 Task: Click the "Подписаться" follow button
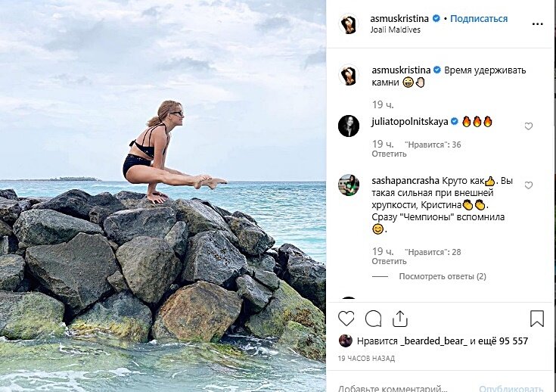tap(479, 18)
